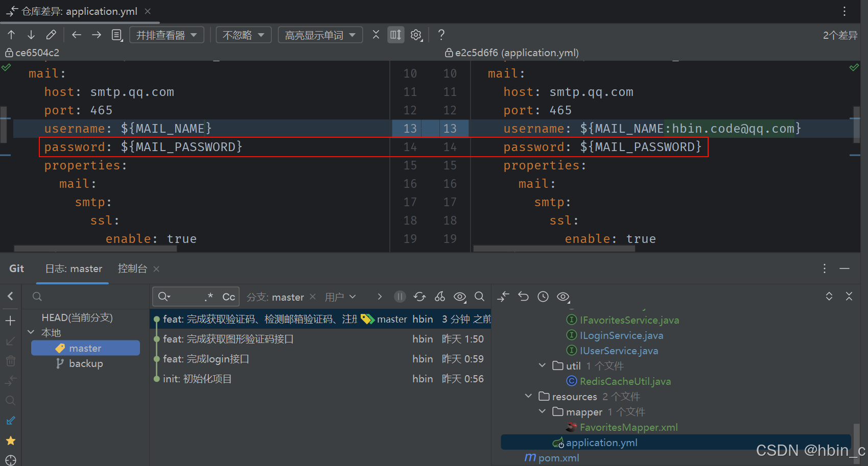Click the favorites star icon
The width and height of the screenshot is (868, 466).
(10, 440)
